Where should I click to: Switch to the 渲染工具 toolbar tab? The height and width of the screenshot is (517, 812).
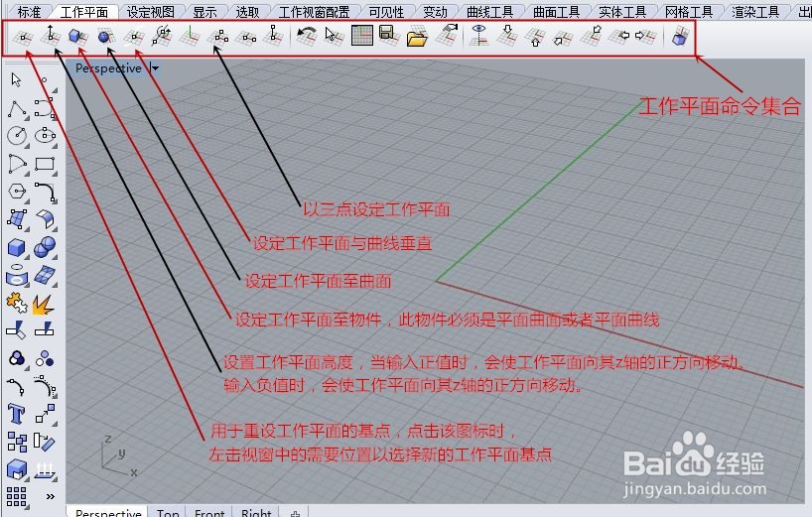(755, 11)
